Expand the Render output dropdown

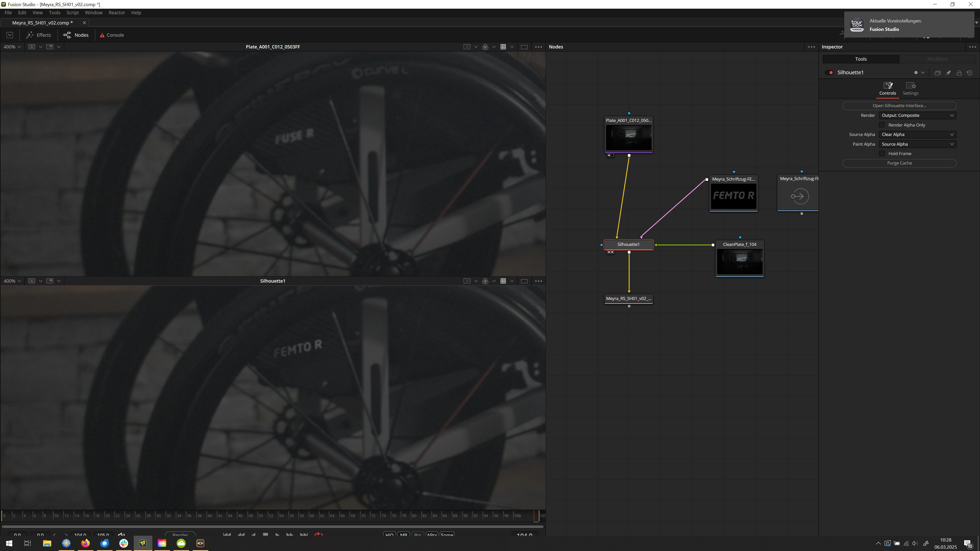pos(917,115)
